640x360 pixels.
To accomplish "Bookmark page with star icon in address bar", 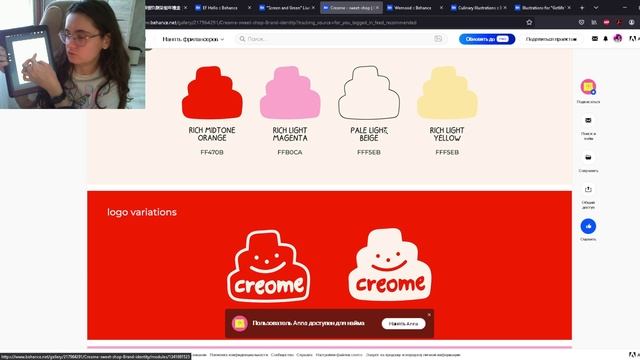I will point(529,22).
